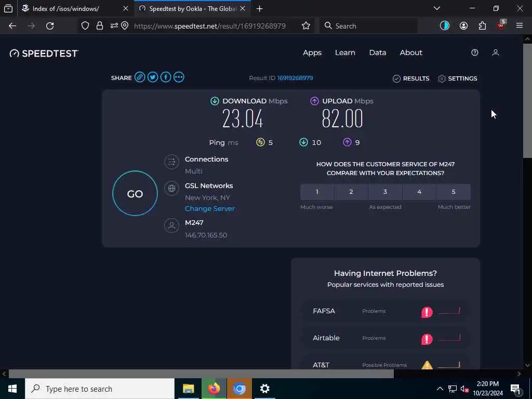Click the GSL Networks globe icon
Viewport: 532px width, 399px height.
coord(171,188)
